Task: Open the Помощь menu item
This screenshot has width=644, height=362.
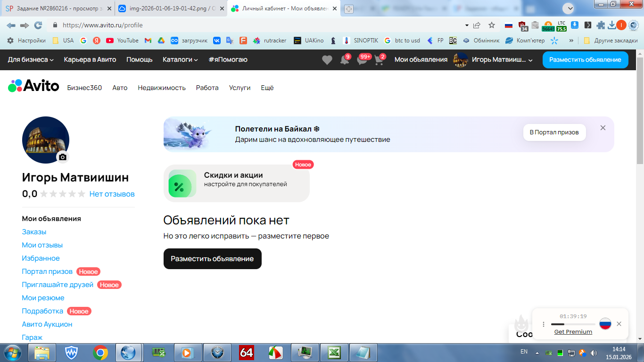Action: coord(140,59)
